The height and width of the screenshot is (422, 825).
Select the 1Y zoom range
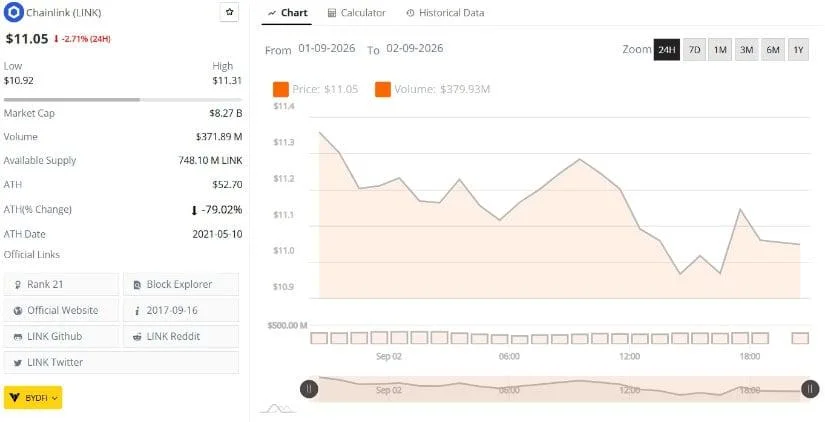coord(799,50)
